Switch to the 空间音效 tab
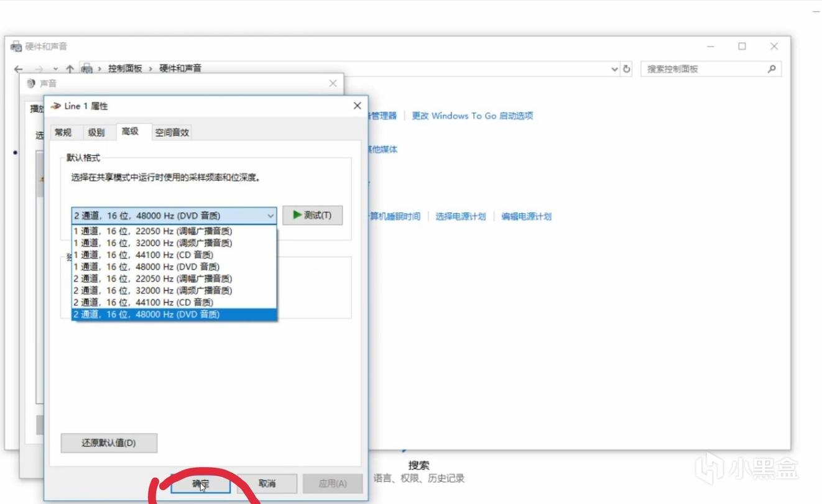The width and height of the screenshot is (822, 504). pyautogui.click(x=172, y=132)
